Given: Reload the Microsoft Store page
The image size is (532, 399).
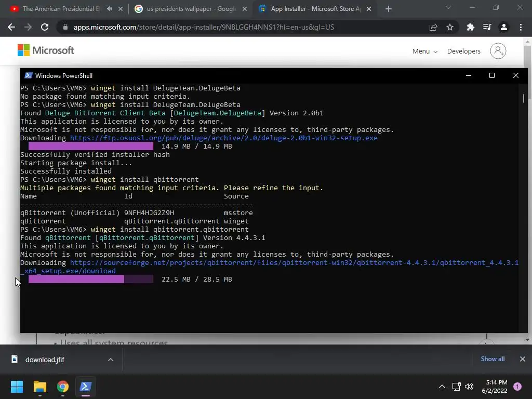Looking at the screenshot, I should [45, 27].
